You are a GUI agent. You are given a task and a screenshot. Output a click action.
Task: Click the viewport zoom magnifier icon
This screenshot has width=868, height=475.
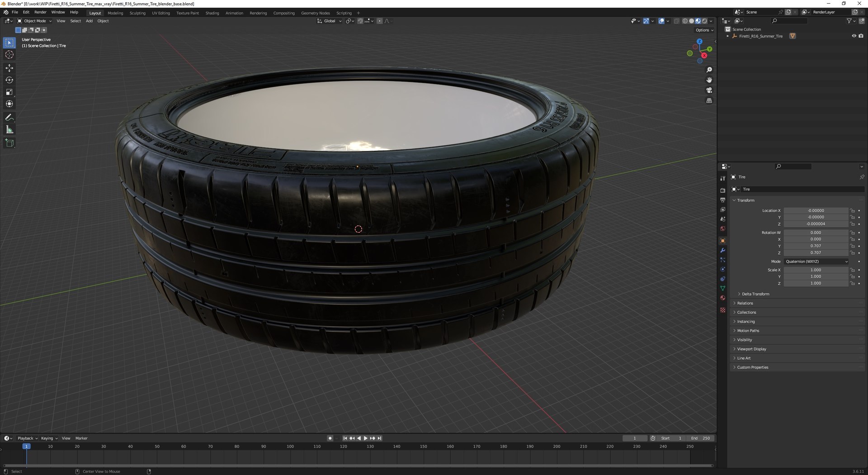[709, 70]
